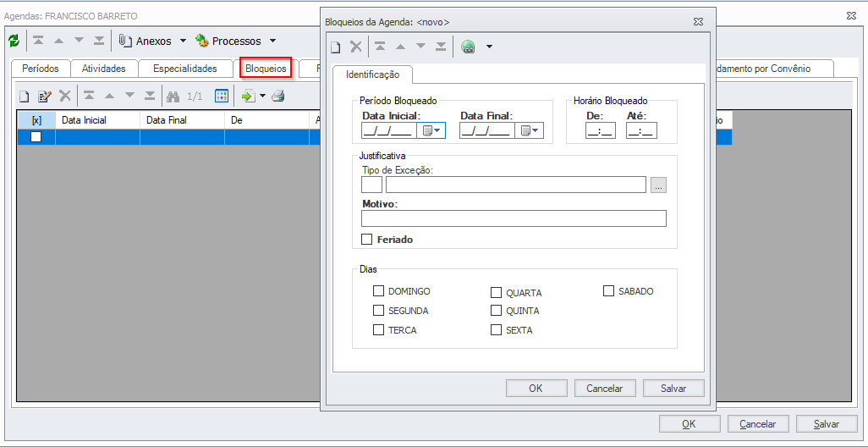This screenshot has width=868, height=447.
Task: Click new document icon in Bloqueios da Agenda dialog
Action: tap(335, 47)
